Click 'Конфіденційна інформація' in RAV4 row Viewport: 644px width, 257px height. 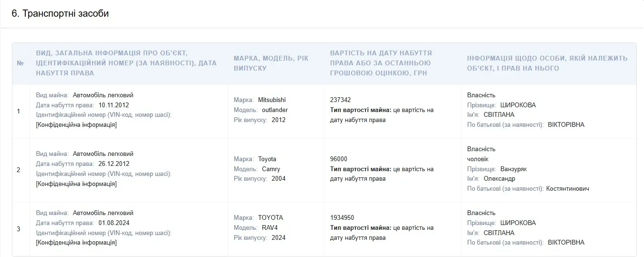[x=76, y=243]
